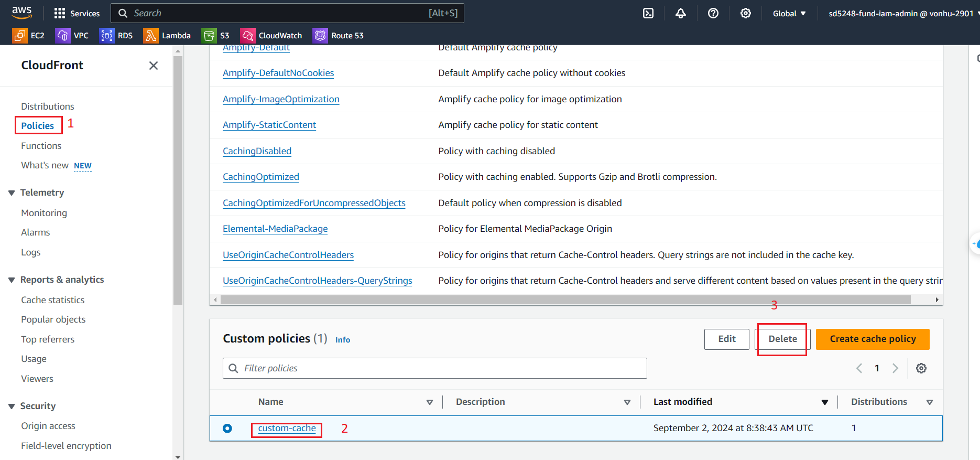Open the notifications bell
Screen dimensions: 980x460
pos(680,13)
